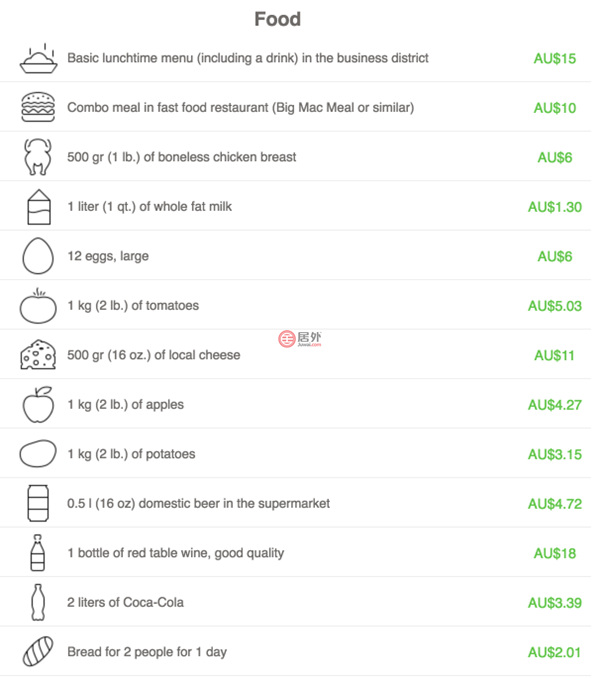The height and width of the screenshot is (679, 600).
Task: Click the milk carton icon
Action: pyautogui.click(x=38, y=207)
